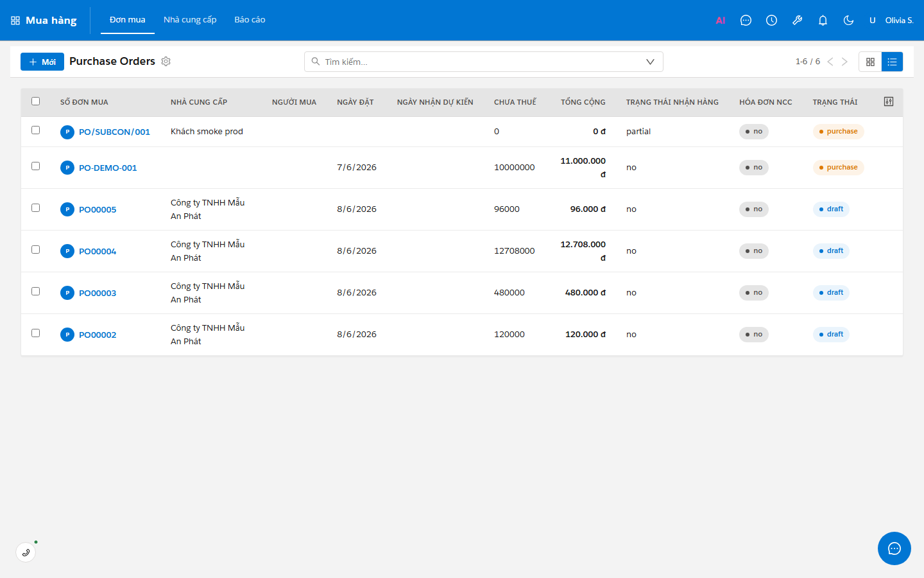
Task: Open floating chat bubble button
Action: pyautogui.click(x=894, y=548)
